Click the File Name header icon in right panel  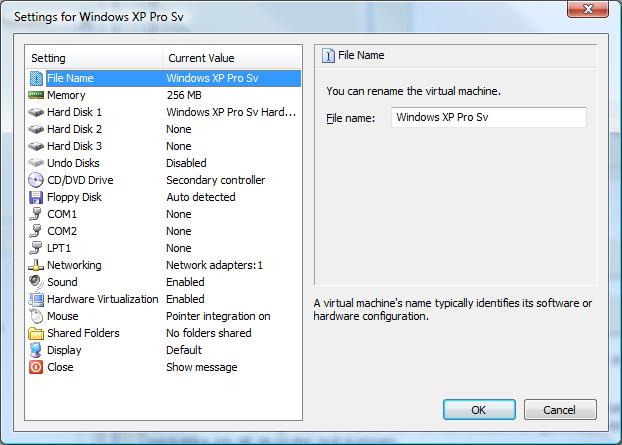click(328, 56)
